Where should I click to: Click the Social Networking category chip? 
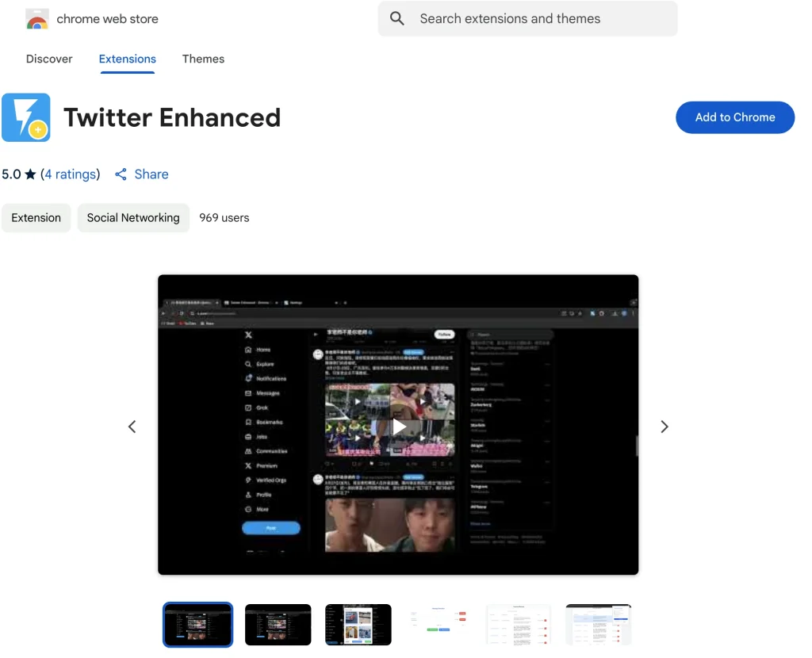[133, 218]
